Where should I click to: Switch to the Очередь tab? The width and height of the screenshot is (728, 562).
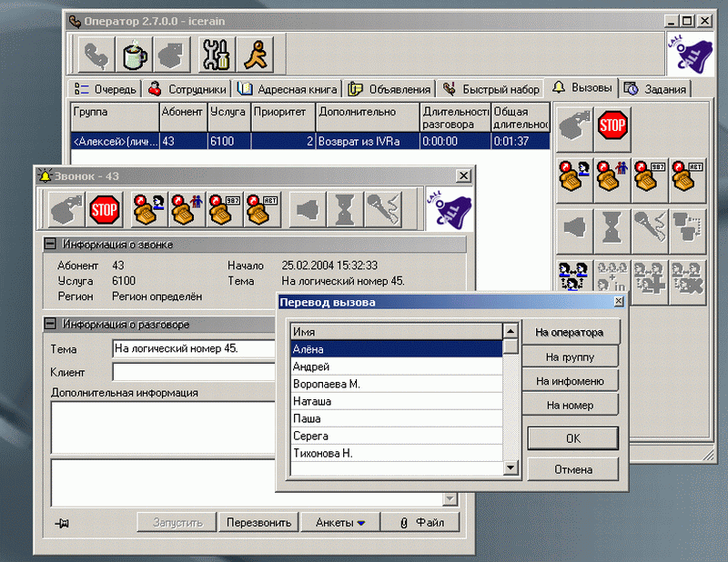click(x=106, y=89)
